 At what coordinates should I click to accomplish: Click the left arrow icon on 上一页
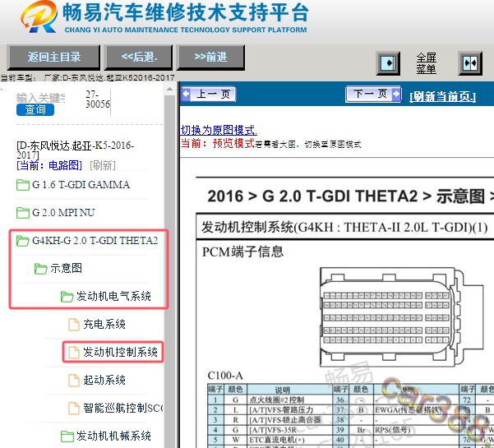[x=187, y=94]
